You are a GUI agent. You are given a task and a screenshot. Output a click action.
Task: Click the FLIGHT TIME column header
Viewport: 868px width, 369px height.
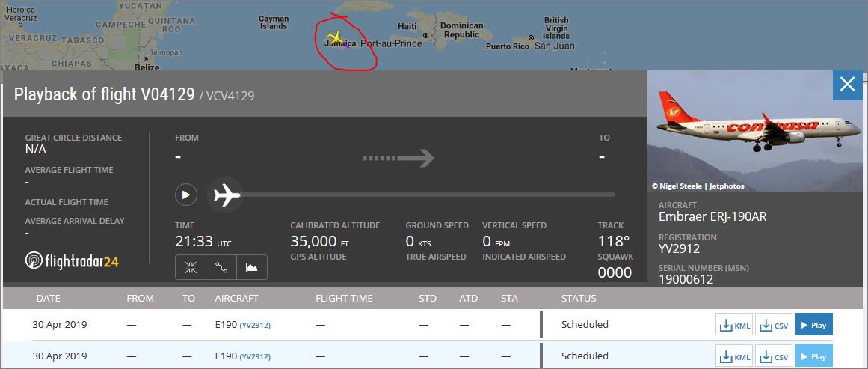click(x=344, y=298)
